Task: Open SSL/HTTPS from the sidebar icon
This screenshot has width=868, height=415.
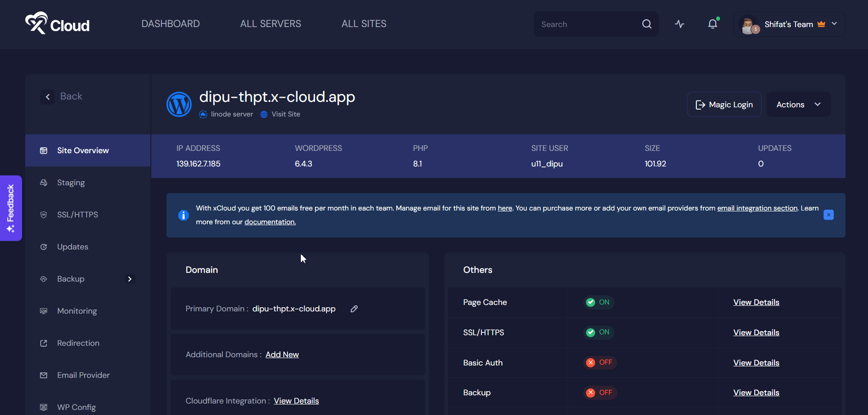Action: click(x=43, y=214)
